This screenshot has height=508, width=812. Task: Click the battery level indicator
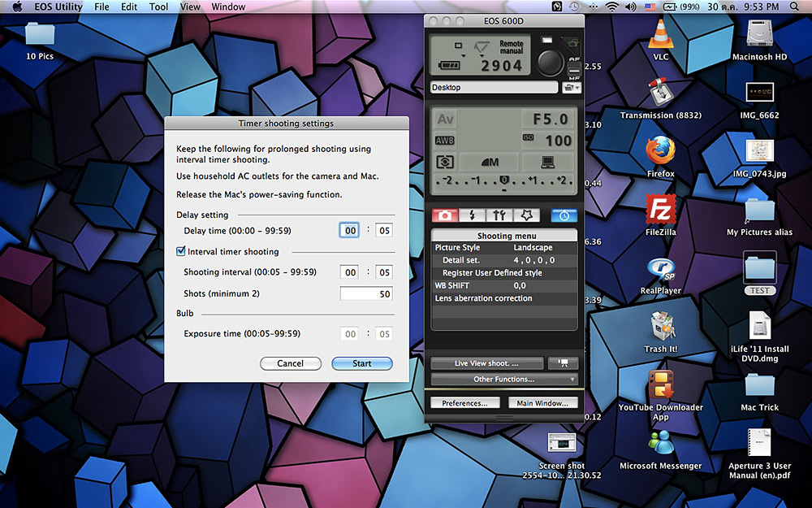(x=450, y=66)
